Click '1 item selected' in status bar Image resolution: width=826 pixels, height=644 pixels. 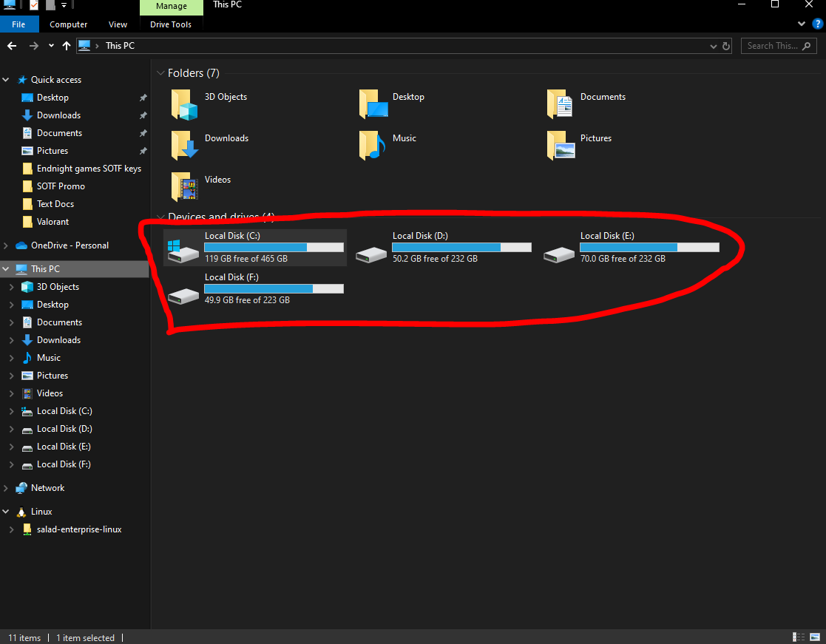(85, 637)
